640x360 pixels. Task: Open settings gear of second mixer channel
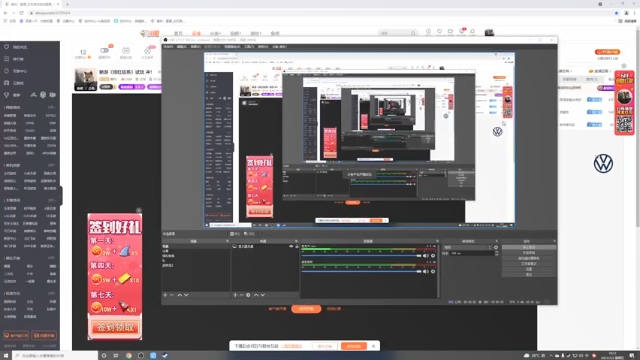[x=433, y=271]
